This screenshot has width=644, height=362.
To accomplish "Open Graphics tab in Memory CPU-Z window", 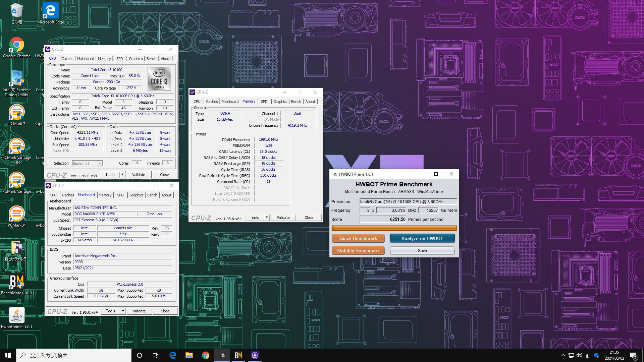I will click(x=280, y=102).
